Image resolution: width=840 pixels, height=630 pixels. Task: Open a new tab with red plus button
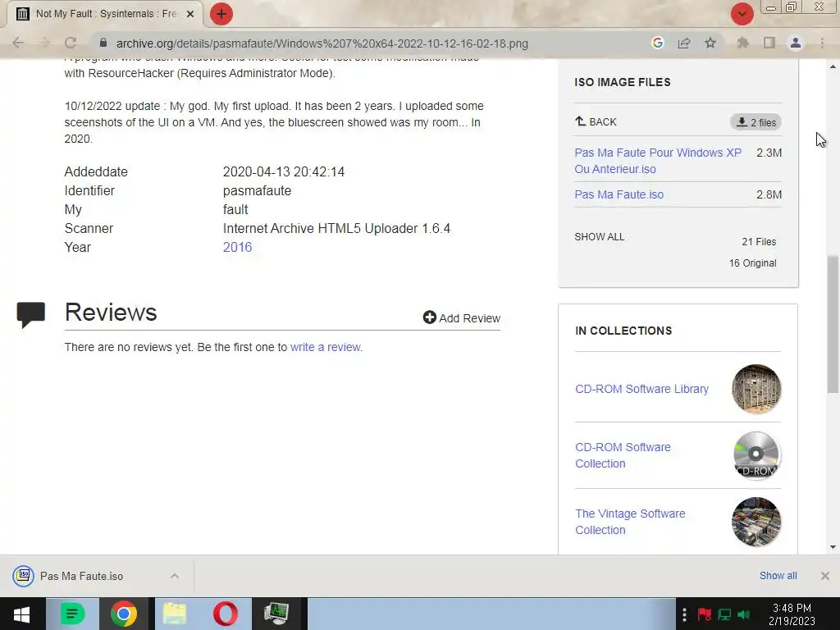[221, 14]
